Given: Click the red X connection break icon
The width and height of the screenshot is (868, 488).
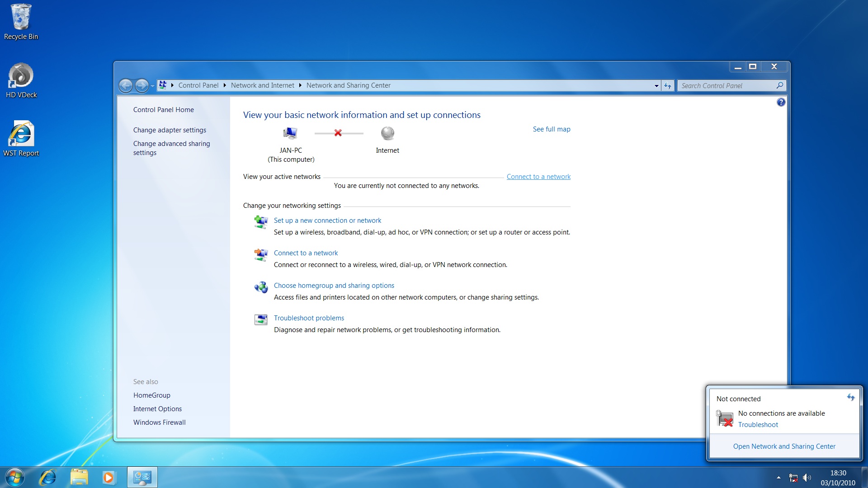Looking at the screenshot, I should [338, 133].
